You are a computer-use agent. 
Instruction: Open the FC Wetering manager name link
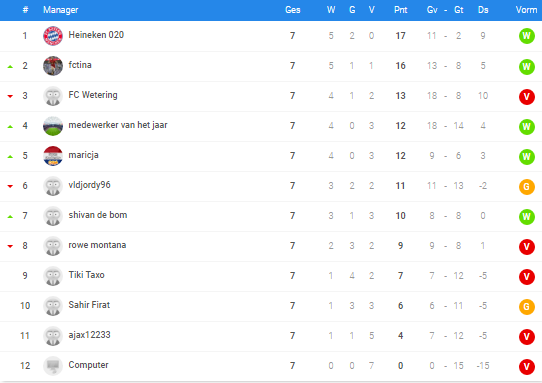tap(93, 95)
